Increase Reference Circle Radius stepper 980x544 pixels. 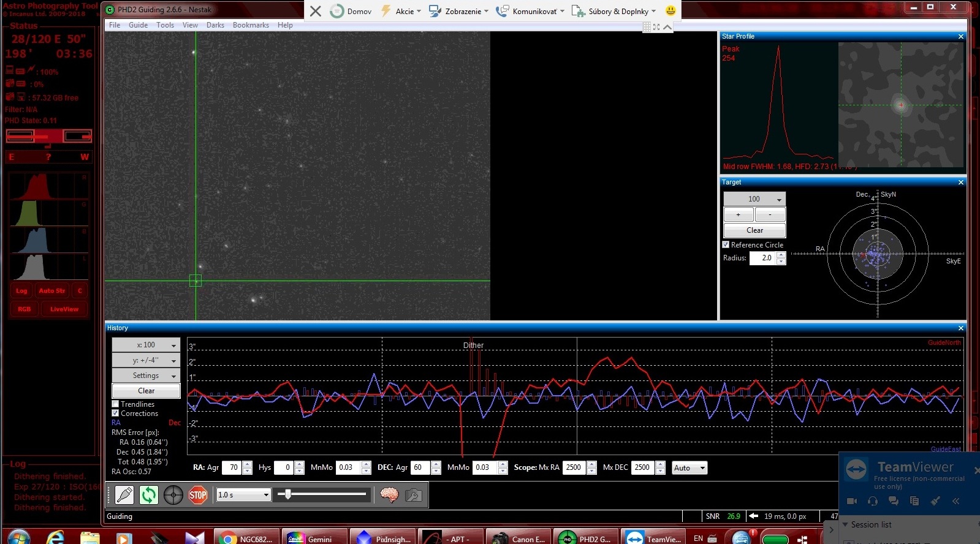coord(781,255)
